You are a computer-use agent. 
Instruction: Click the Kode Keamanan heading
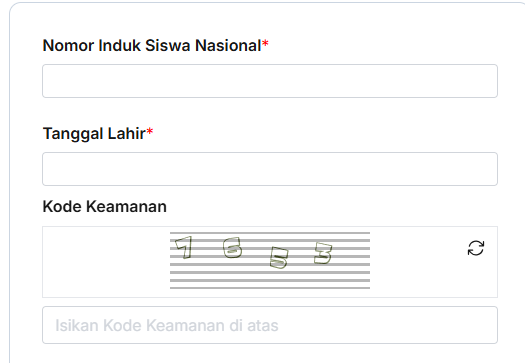point(104,206)
